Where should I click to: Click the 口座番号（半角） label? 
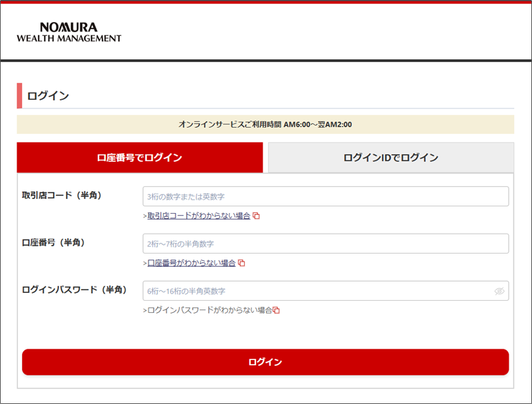[x=53, y=242]
